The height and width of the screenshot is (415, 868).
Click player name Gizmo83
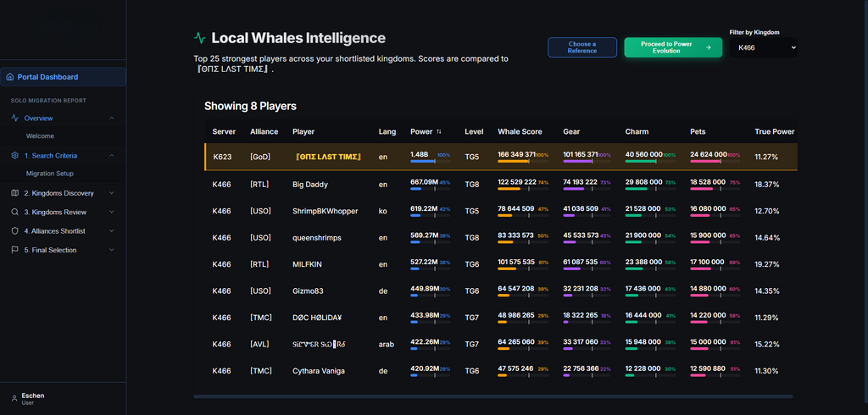pyautogui.click(x=308, y=291)
